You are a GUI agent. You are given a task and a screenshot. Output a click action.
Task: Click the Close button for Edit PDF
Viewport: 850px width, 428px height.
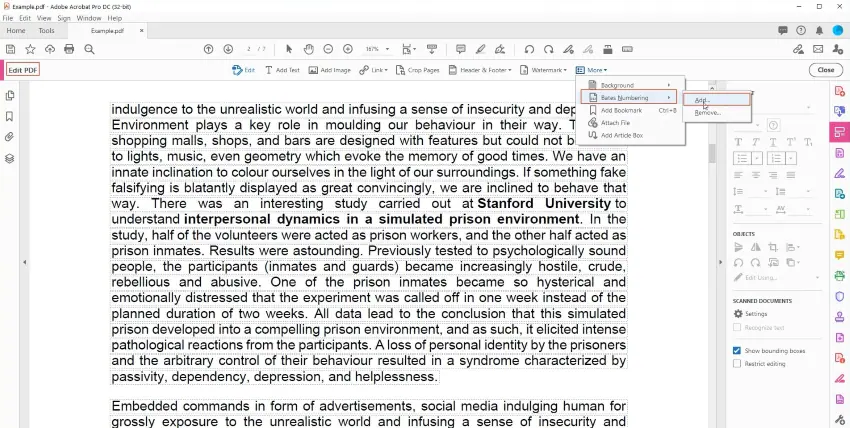[x=826, y=70]
